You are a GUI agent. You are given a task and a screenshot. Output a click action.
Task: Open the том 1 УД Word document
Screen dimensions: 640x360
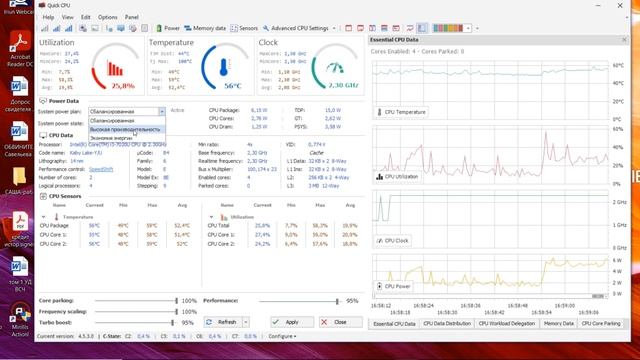(19, 274)
